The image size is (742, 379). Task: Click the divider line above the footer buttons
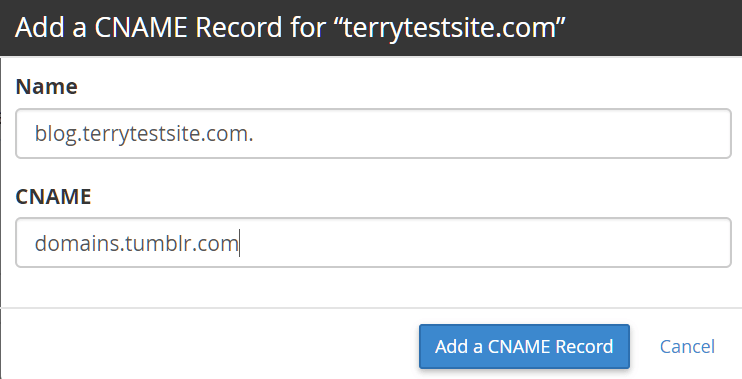[371, 308]
